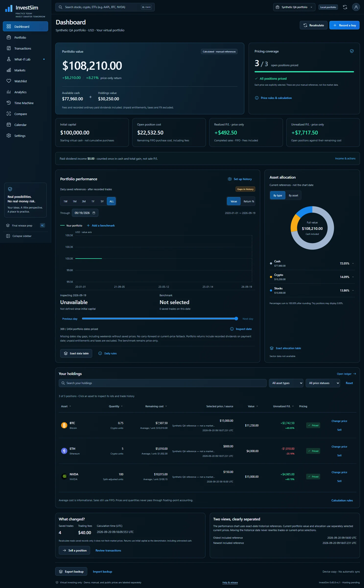Viewport: 364px width, 588px height.
Task: Click the gear icon beside Set up history
Action: tap(230, 179)
